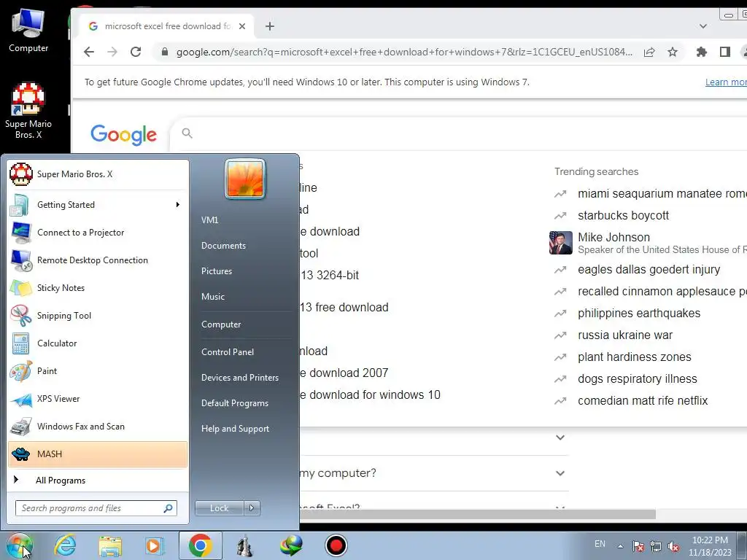Viewport: 747px width, 560px height.
Task: Open Pictures library
Action: [217, 271]
